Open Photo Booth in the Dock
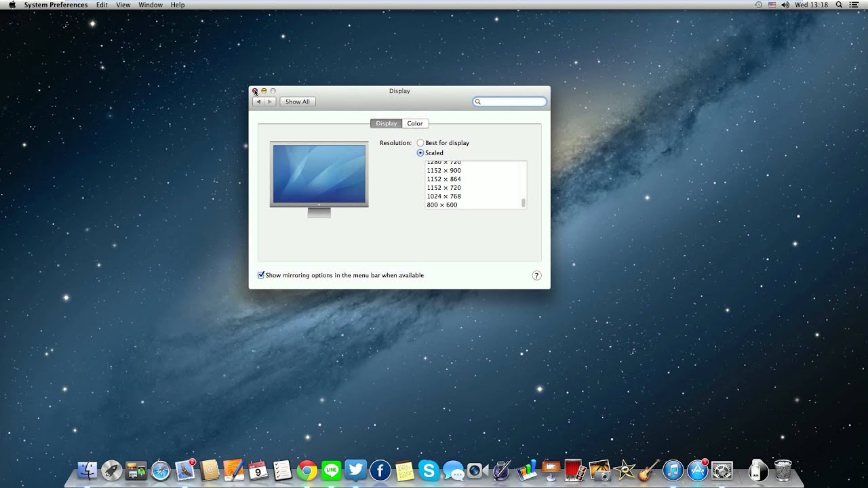Screen dimensions: 868x488 click(575, 470)
